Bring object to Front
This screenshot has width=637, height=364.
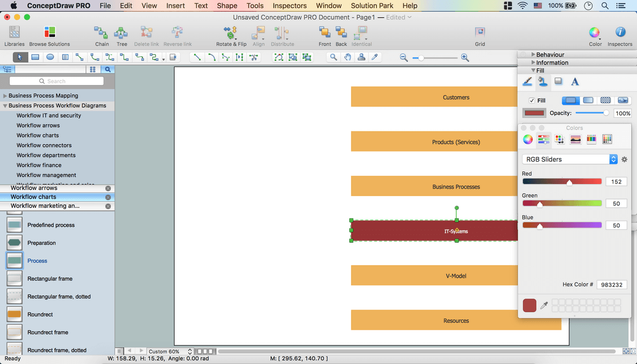tap(325, 36)
